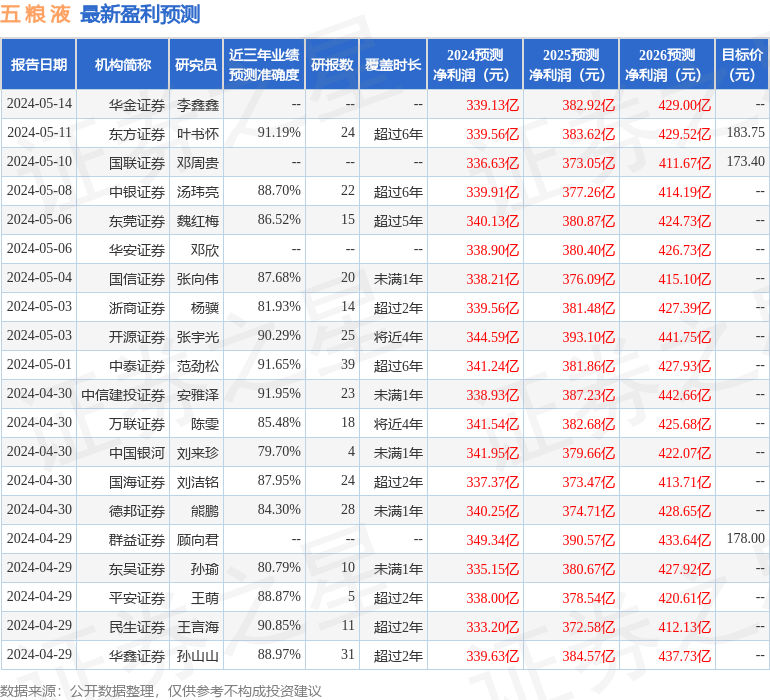Click date cell 2024-05-14

click(39, 104)
